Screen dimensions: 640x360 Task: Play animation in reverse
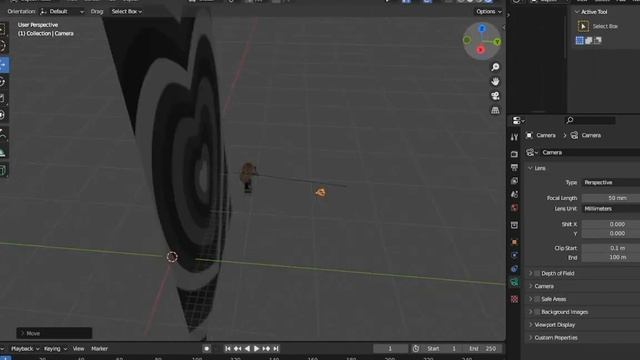tap(247, 349)
